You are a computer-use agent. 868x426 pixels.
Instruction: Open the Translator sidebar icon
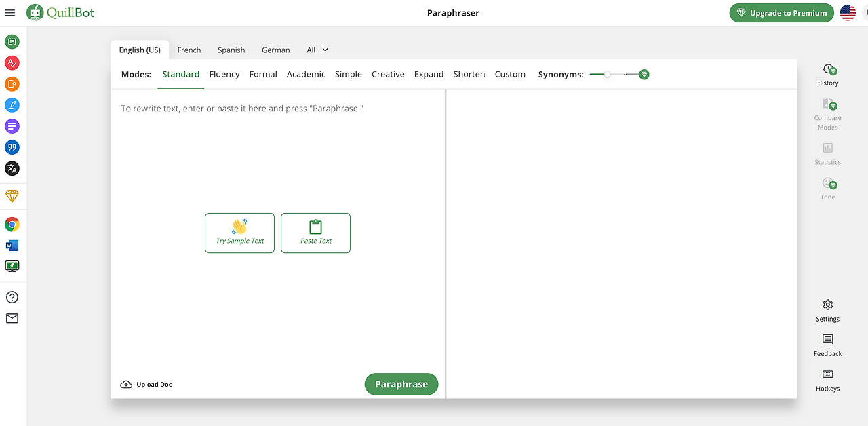12,168
